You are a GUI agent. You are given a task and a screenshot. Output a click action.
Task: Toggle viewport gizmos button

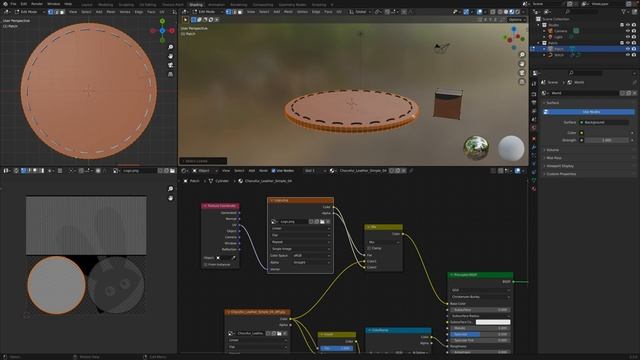pyautogui.click(x=466, y=12)
